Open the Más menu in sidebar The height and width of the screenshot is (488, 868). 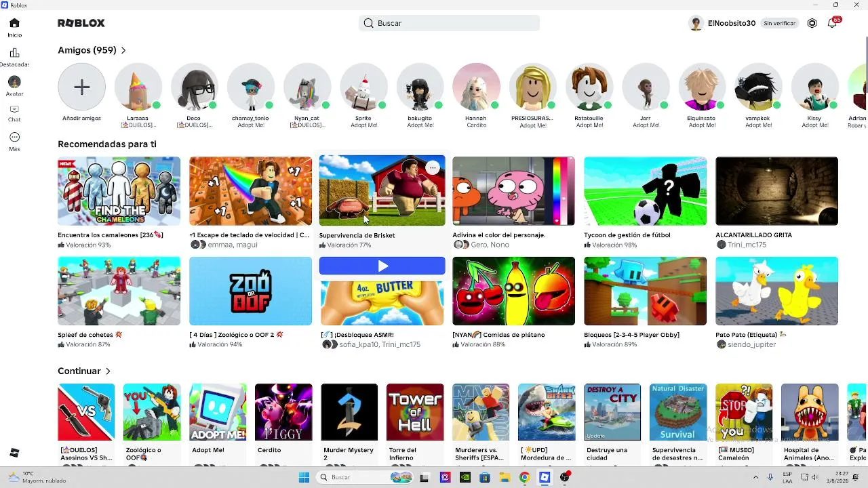14,142
